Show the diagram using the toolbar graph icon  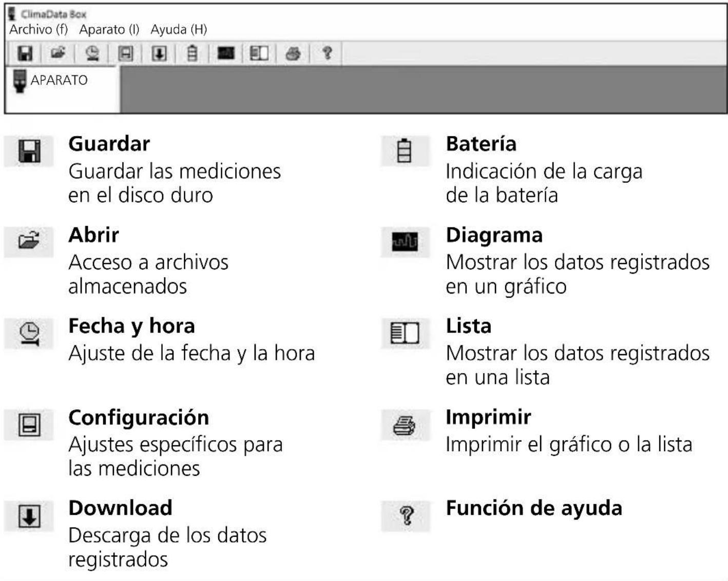[225, 53]
